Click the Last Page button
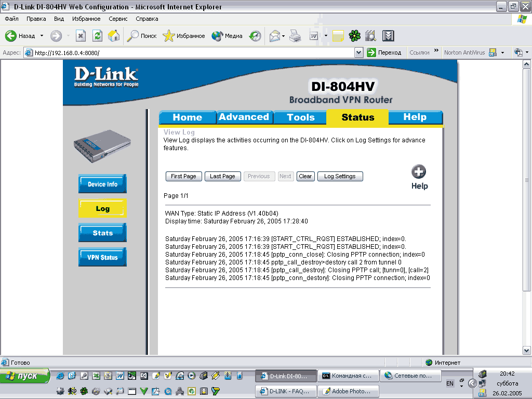The height and width of the screenshot is (399, 532). click(x=222, y=177)
